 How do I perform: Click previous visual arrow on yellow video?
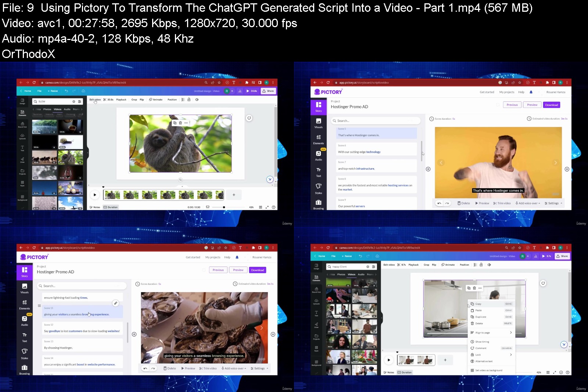pyautogui.click(x=441, y=163)
